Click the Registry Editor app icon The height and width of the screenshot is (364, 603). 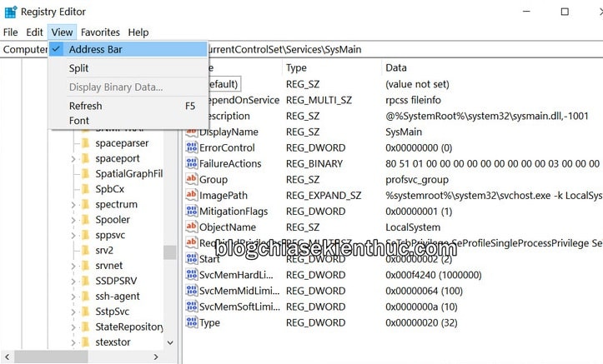coord(11,12)
